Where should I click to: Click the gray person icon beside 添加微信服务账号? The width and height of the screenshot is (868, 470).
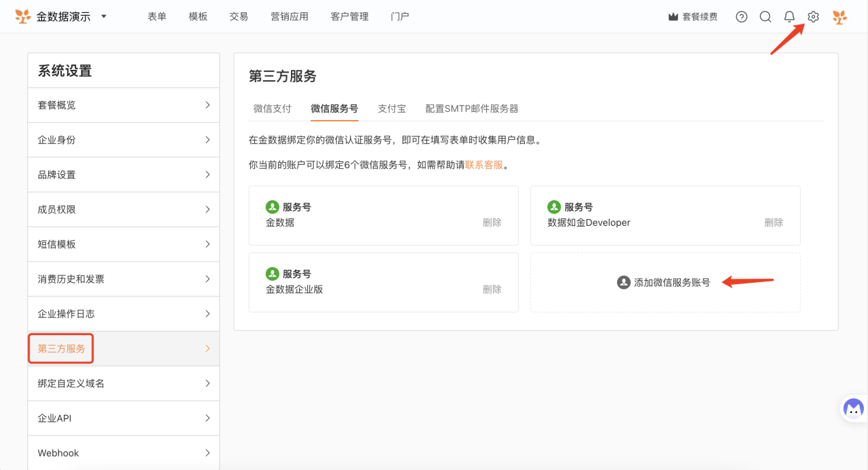click(624, 282)
